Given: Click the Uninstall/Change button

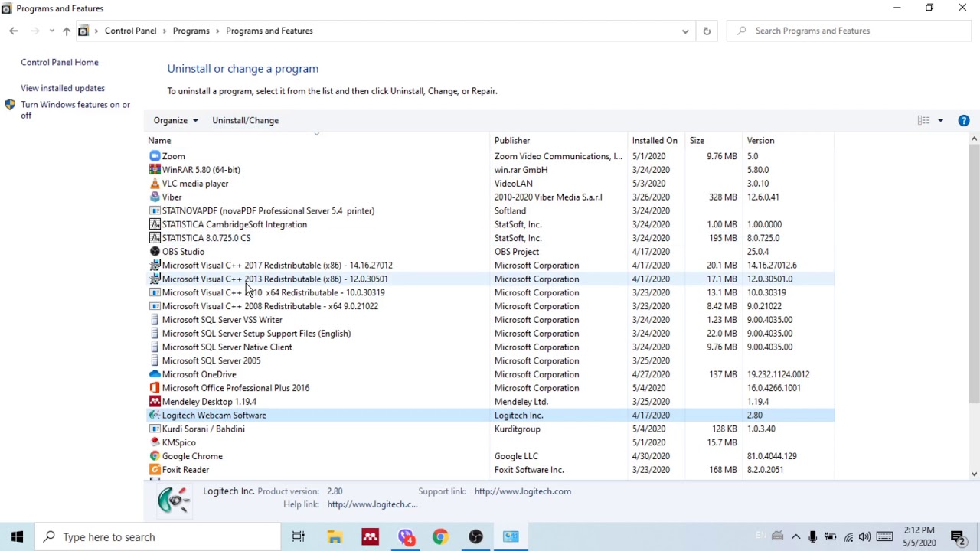Looking at the screenshot, I should click(245, 120).
